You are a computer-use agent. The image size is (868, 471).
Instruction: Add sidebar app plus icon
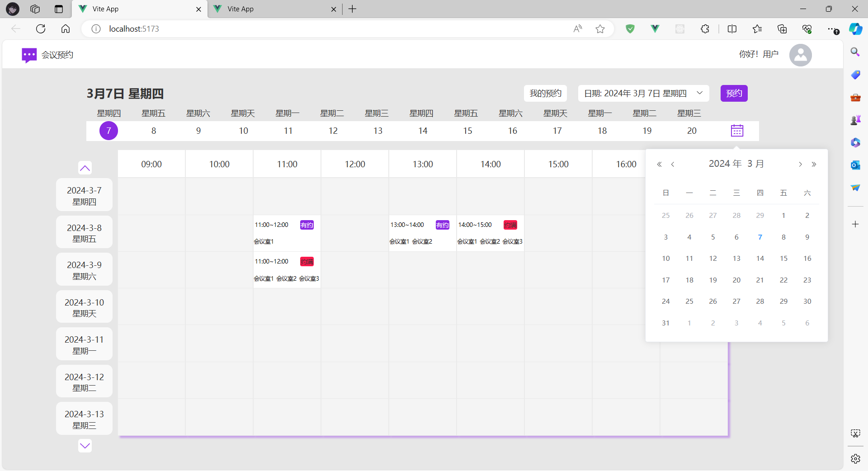[x=855, y=224]
